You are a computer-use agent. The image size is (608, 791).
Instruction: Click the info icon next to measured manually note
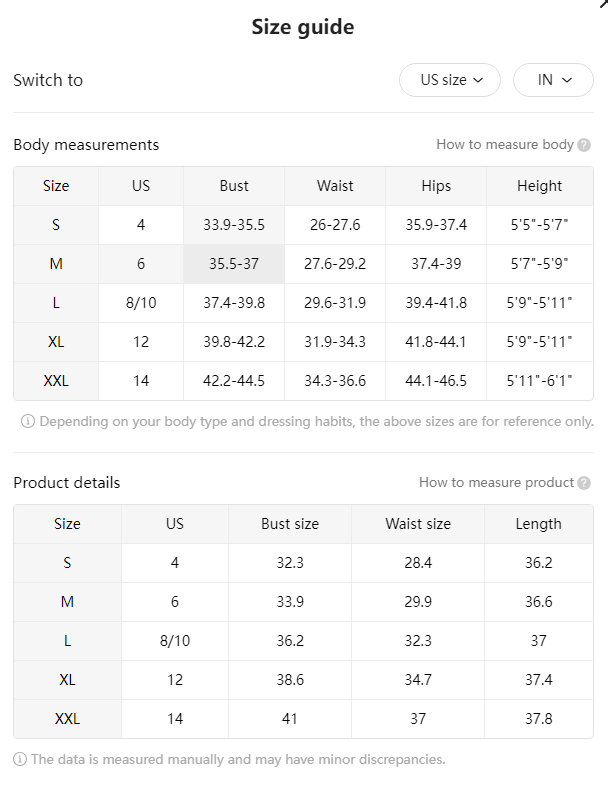[20, 759]
